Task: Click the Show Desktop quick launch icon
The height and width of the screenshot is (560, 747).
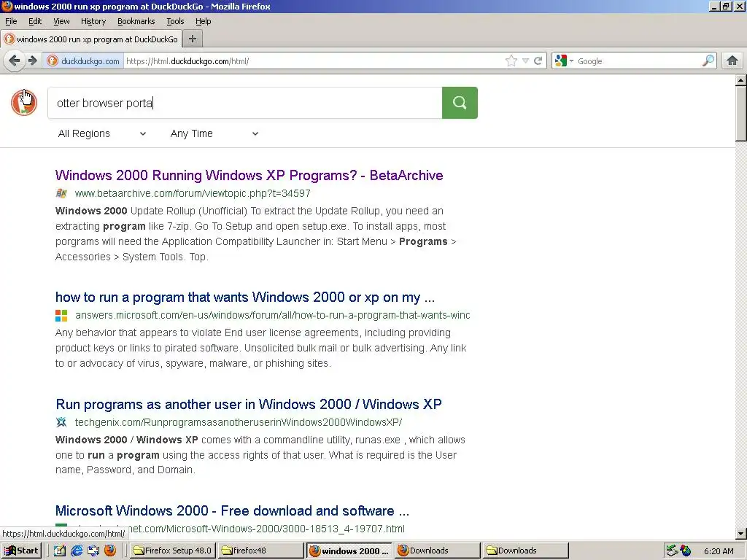Action: click(59, 551)
